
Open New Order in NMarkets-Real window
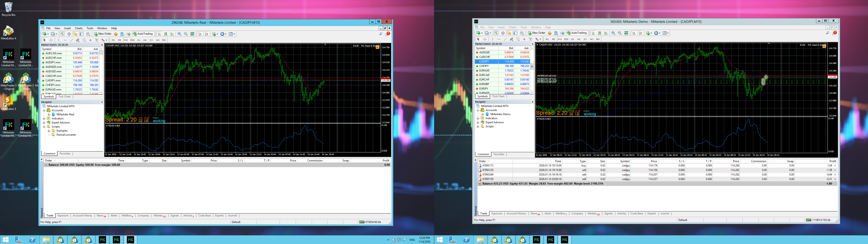pyautogui.click(x=103, y=34)
